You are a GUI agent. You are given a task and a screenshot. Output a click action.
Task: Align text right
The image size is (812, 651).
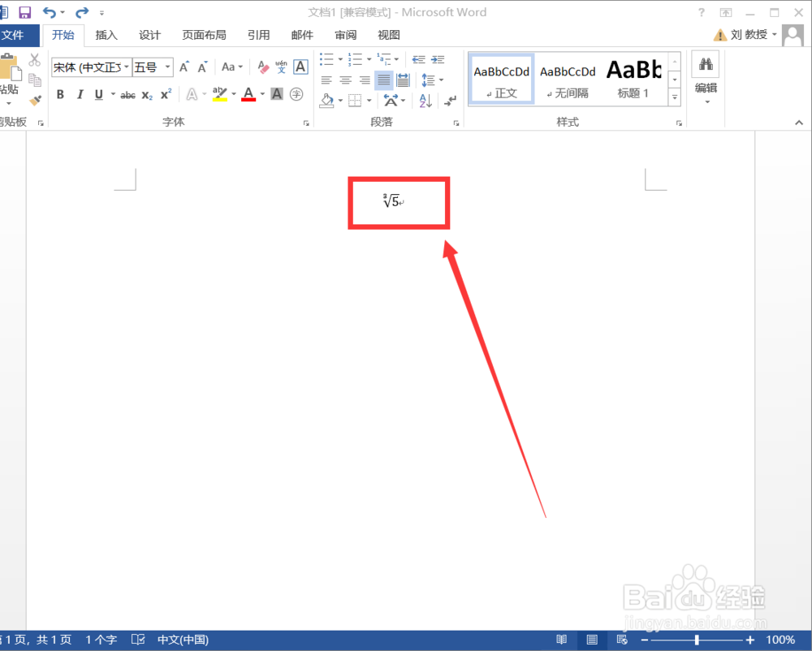coord(365,80)
